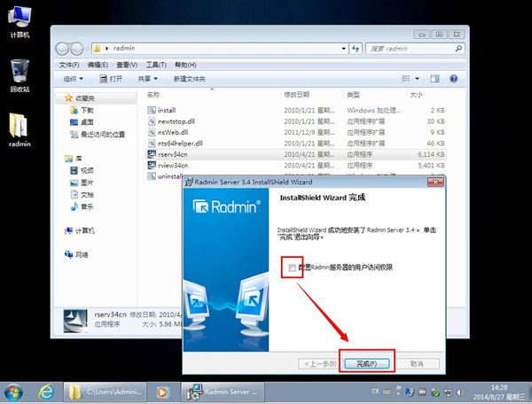Open the Computer desktop icon
Viewport: 532px width, 404px height.
20,21
